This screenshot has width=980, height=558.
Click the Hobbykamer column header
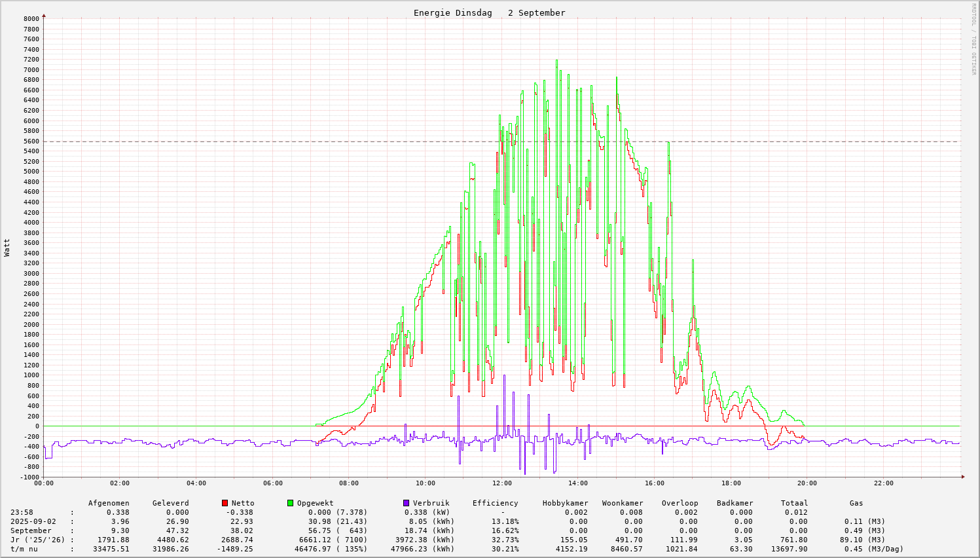[x=565, y=503]
